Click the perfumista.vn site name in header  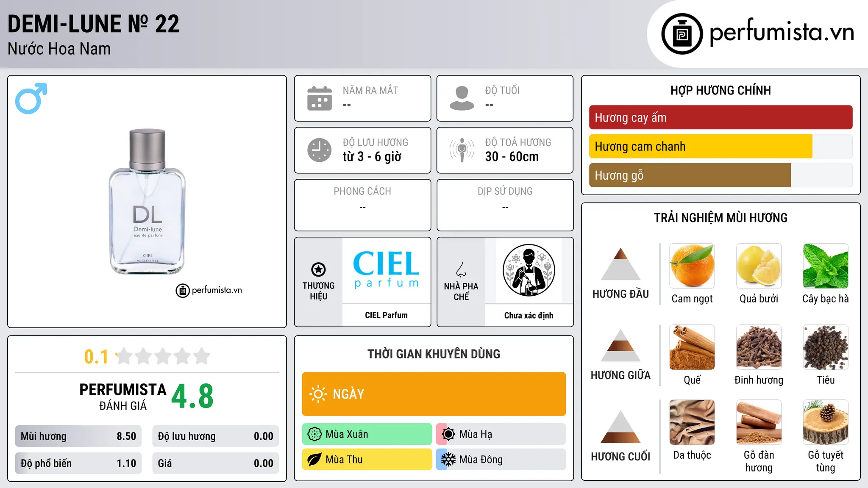click(x=782, y=32)
